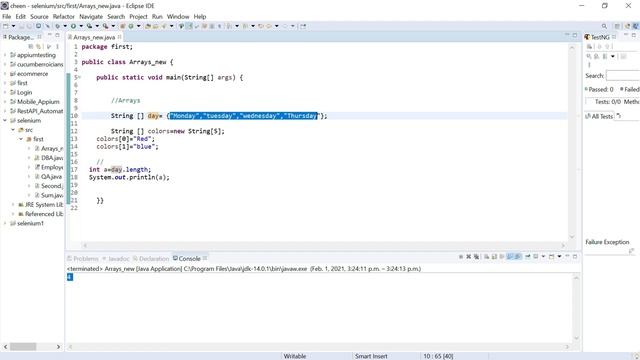Viewport: 640px width, 360px height.
Task: Click the Writable status bar entry
Action: click(295, 356)
